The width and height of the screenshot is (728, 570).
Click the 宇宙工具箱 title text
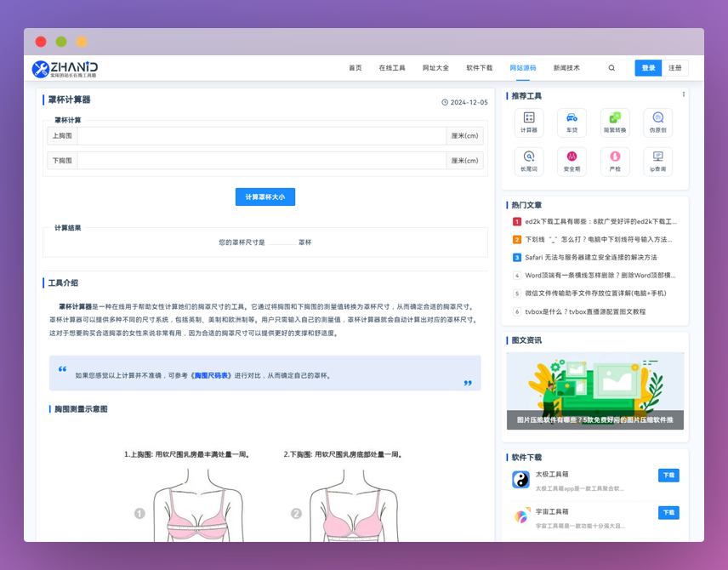(552, 511)
